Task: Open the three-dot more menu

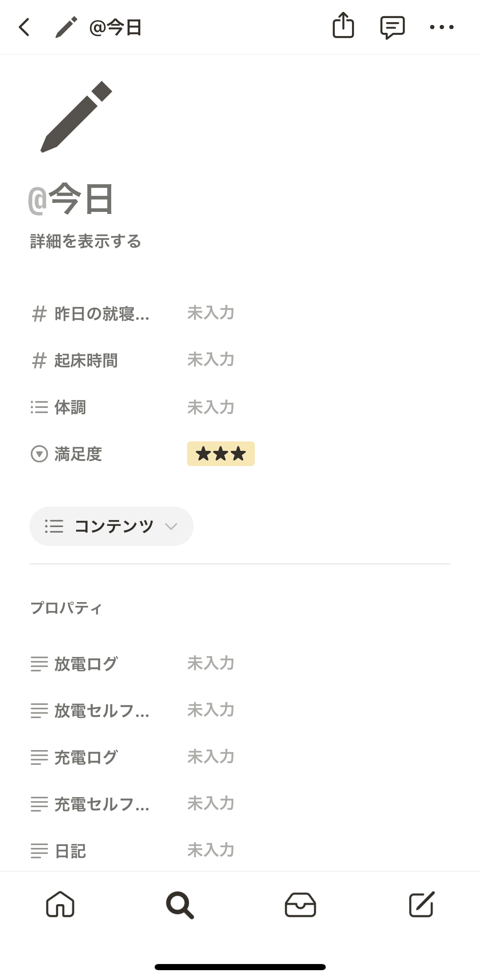Action: [441, 27]
